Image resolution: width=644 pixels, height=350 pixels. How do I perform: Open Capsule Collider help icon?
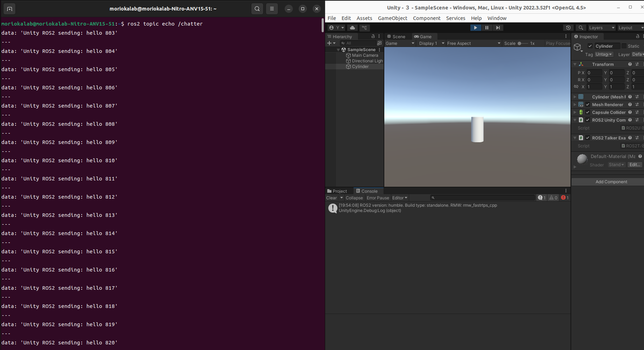pos(630,112)
